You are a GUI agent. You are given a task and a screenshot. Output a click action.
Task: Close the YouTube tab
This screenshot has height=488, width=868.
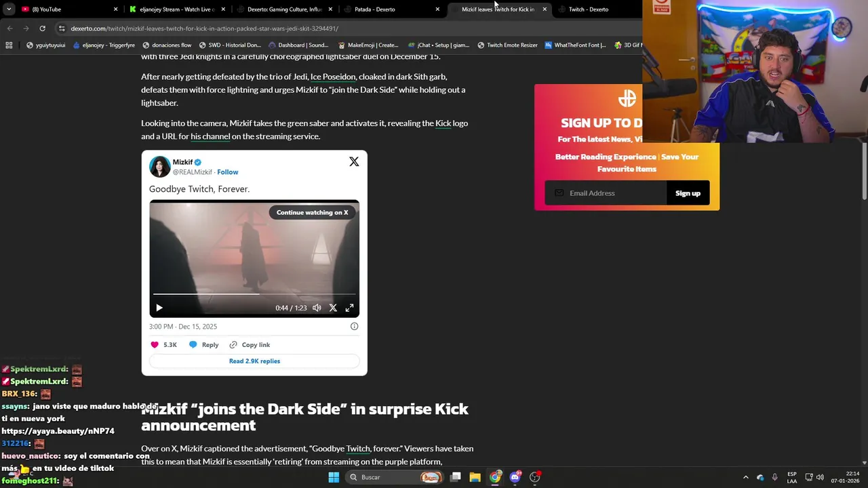pos(115,9)
